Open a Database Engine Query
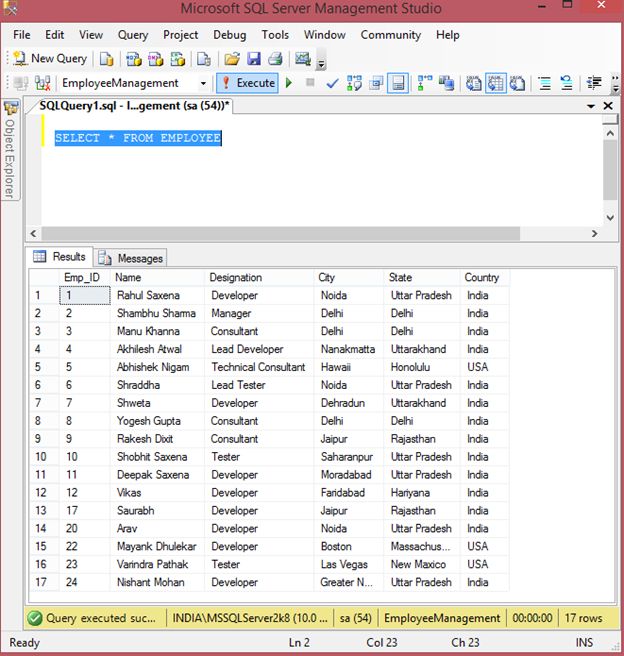 [106, 59]
